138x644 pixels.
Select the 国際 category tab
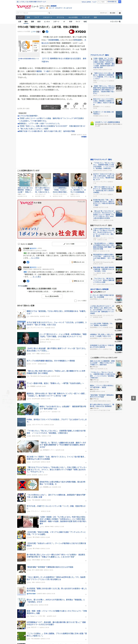[32, 21]
